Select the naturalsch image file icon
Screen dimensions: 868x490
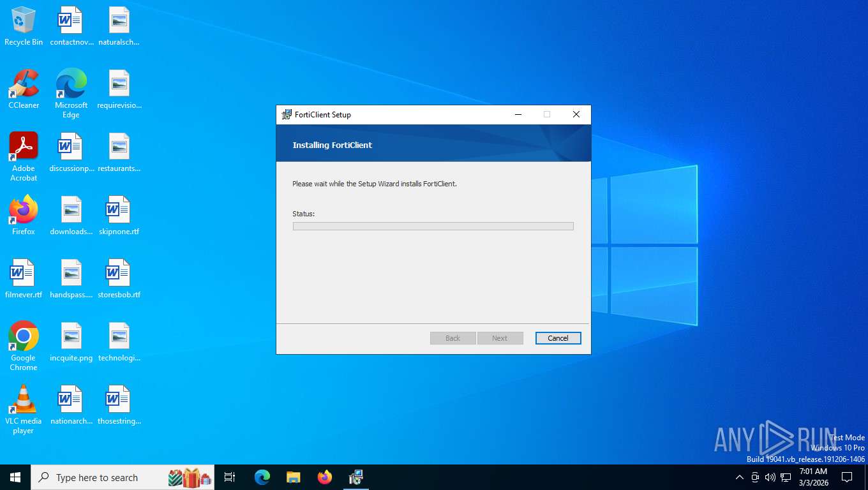tap(119, 27)
